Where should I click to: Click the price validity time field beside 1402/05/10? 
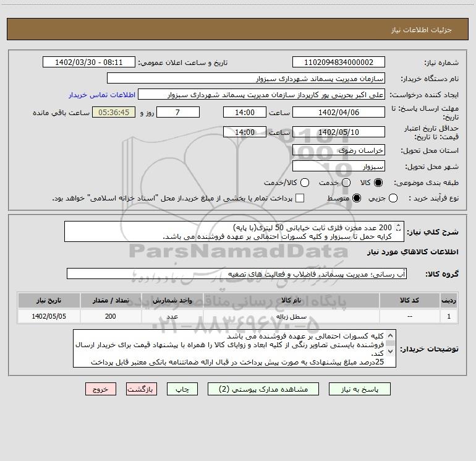pyautogui.click(x=245, y=132)
